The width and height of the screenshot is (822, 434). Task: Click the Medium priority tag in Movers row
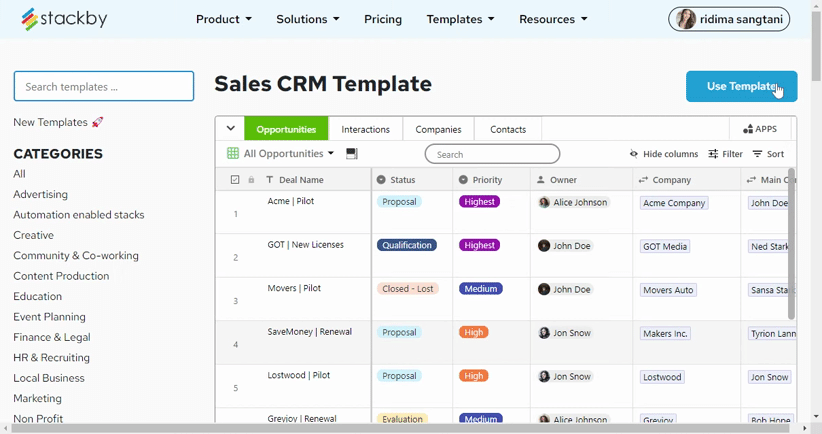click(481, 289)
